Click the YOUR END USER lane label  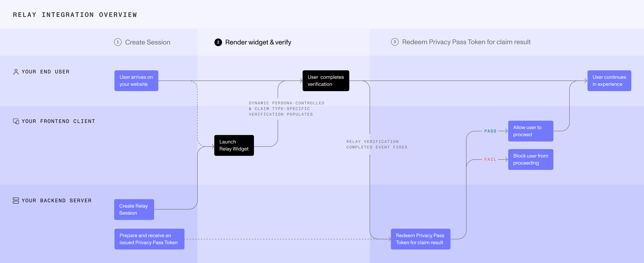click(x=46, y=72)
